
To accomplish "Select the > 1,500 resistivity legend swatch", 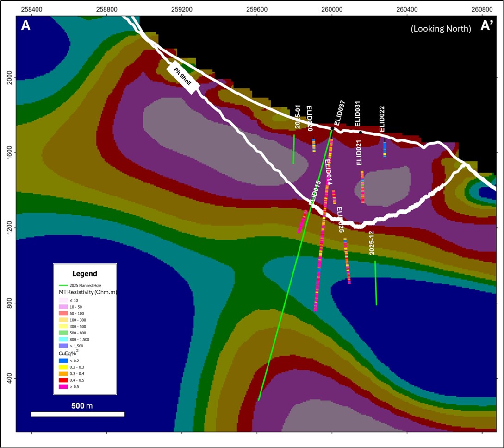I will click(64, 346).
